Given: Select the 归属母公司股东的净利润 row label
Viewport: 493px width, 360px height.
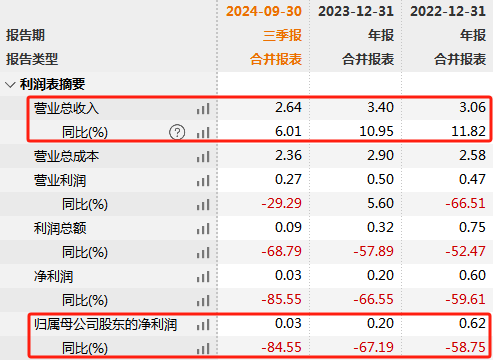Looking at the screenshot, I should [105, 324].
